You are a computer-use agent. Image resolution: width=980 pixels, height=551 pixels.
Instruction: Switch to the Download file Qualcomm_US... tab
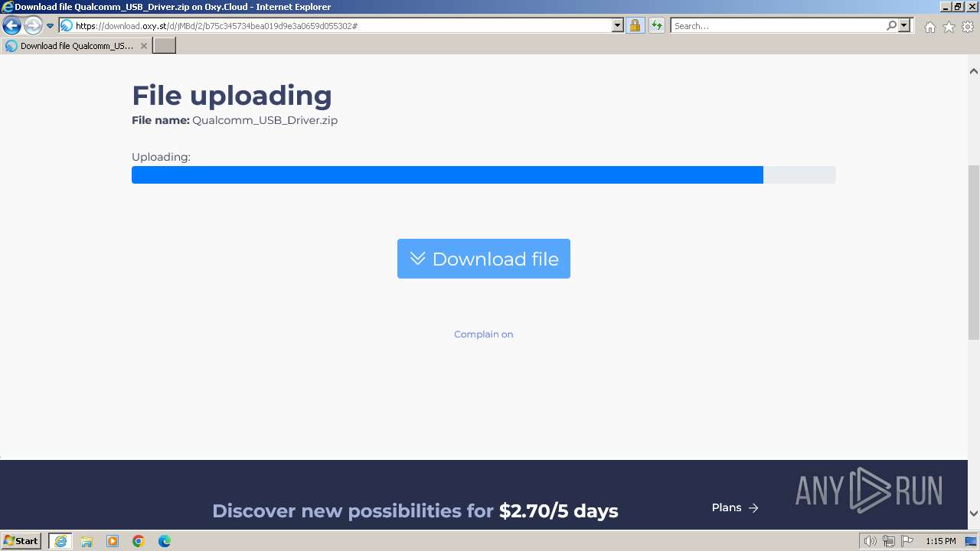pyautogui.click(x=77, y=46)
